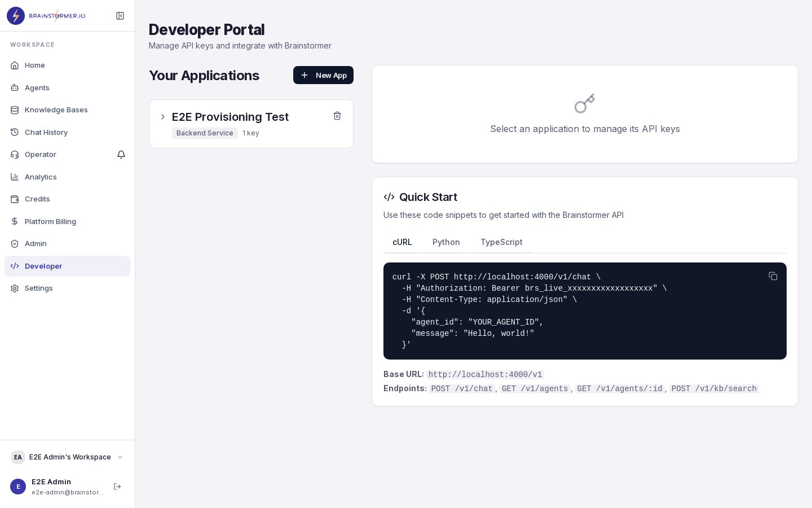Click the Knowledge Bases database icon
Viewport: 812px width, 508px height.
tap(15, 110)
